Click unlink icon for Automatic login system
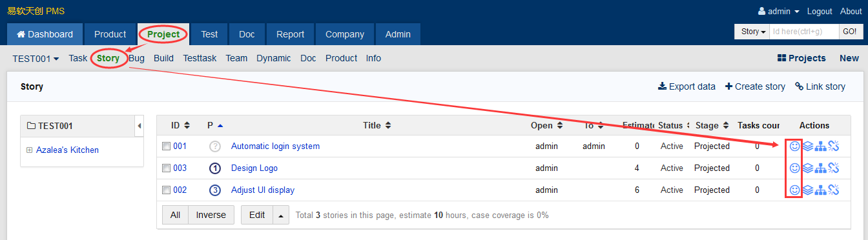 pos(834,146)
